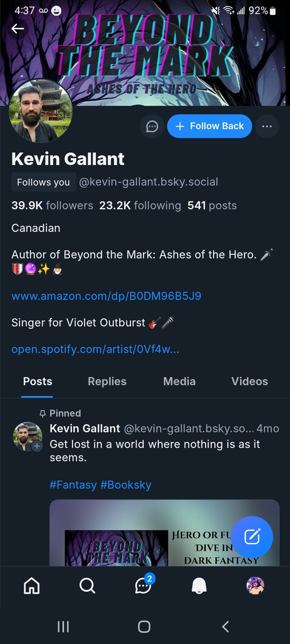This screenshot has height=644, width=290.
Task: Go to the Home feed
Action: 32,586
